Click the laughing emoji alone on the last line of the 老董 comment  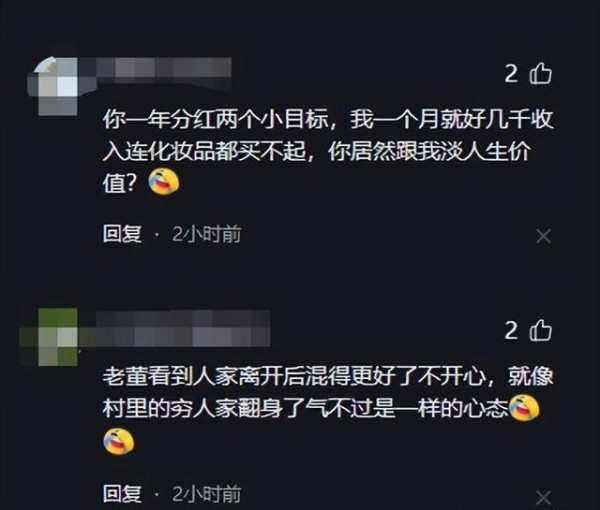click(119, 441)
